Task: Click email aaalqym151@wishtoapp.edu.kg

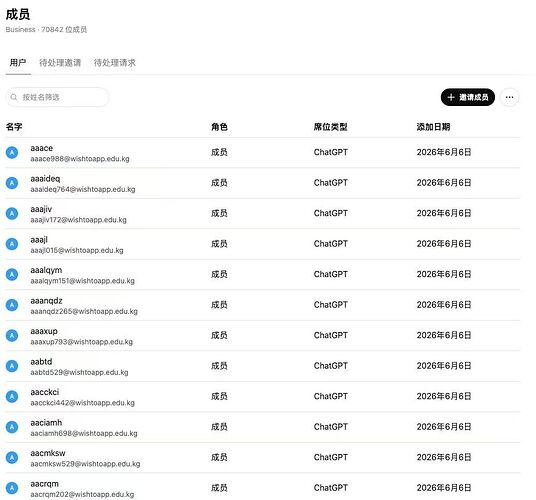Action: [x=82, y=281]
